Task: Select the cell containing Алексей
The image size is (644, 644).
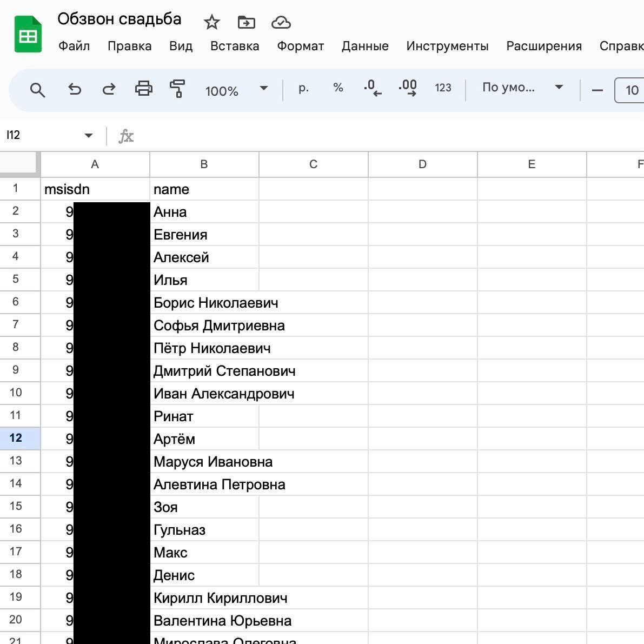Action: [204, 257]
